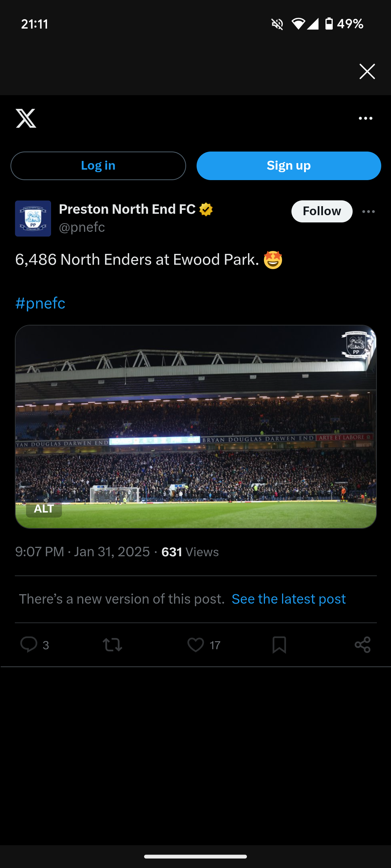Show image ALT description badge
The image size is (391, 868).
coord(44,509)
